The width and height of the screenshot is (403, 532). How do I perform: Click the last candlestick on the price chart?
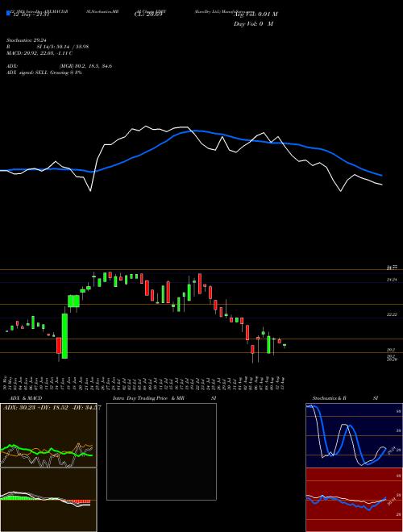coord(285,345)
